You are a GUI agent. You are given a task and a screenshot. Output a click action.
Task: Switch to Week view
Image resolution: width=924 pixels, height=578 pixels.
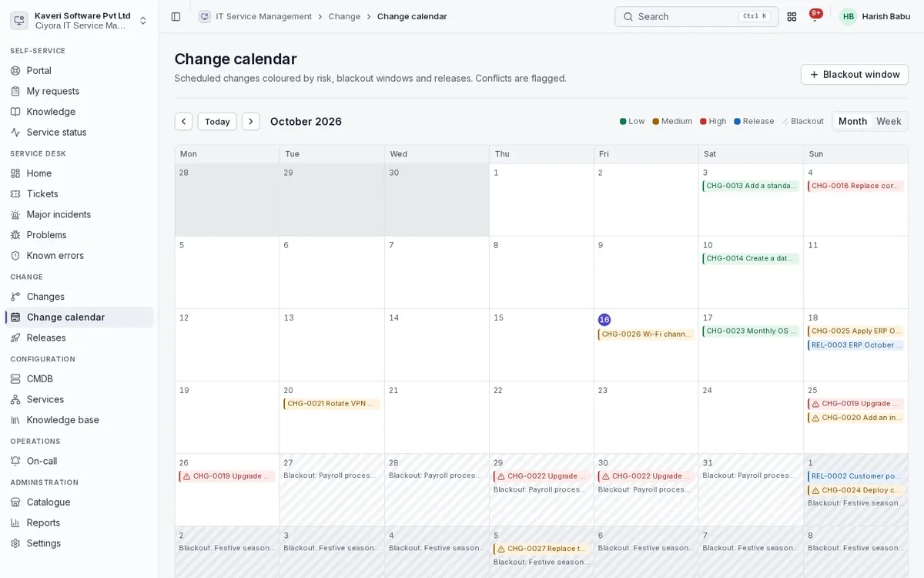(889, 122)
